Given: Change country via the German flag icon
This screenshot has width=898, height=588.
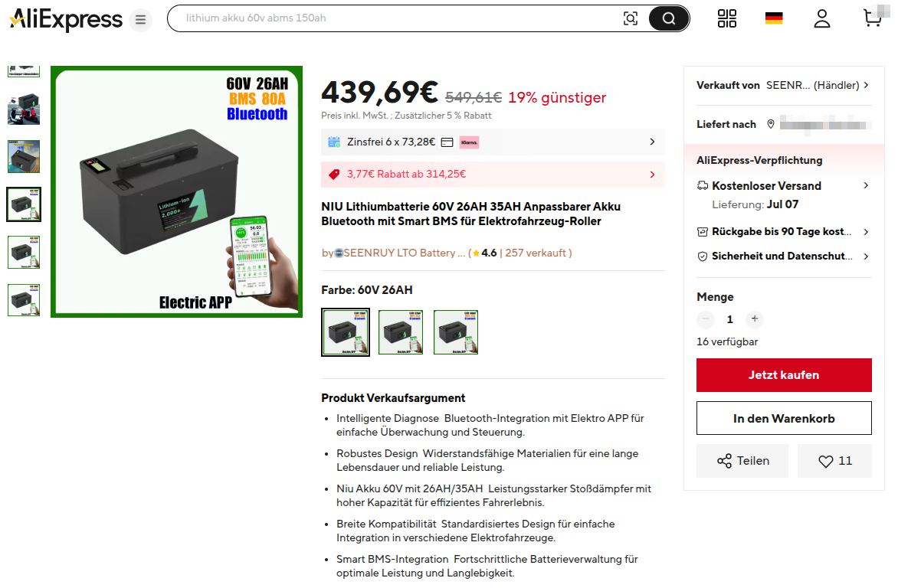Looking at the screenshot, I should pos(774,18).
